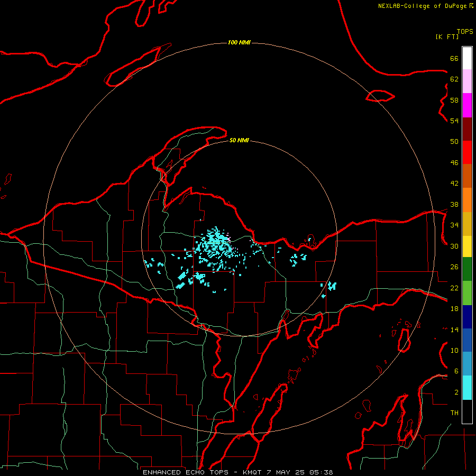Choose the navy blue legend swatch
This screenshot has height=476, width=476.
click(x=467, y=317)
